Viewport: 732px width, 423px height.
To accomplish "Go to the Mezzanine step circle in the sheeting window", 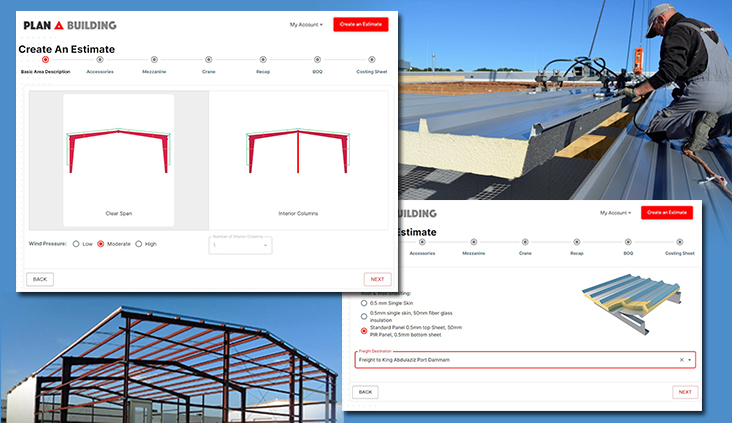I will (474, 242).
